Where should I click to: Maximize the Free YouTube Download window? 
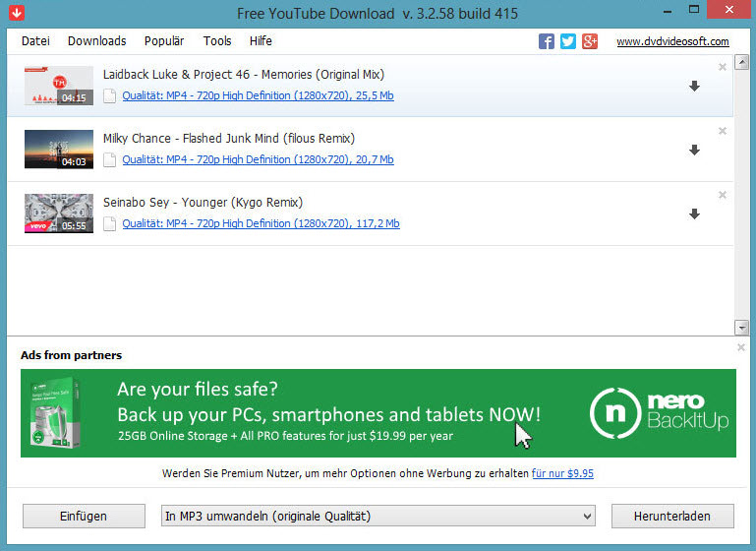694,10
